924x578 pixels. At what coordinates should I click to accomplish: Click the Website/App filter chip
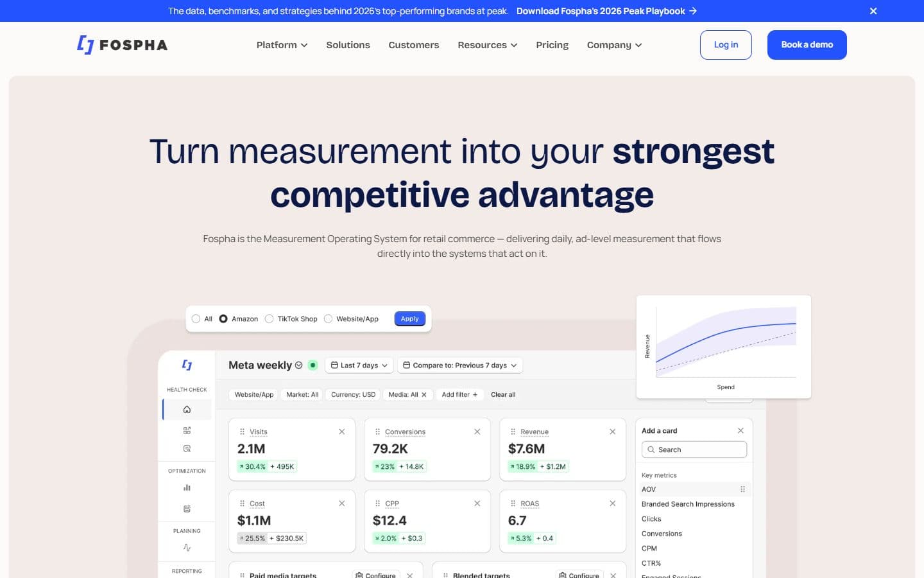coord(254,395)
